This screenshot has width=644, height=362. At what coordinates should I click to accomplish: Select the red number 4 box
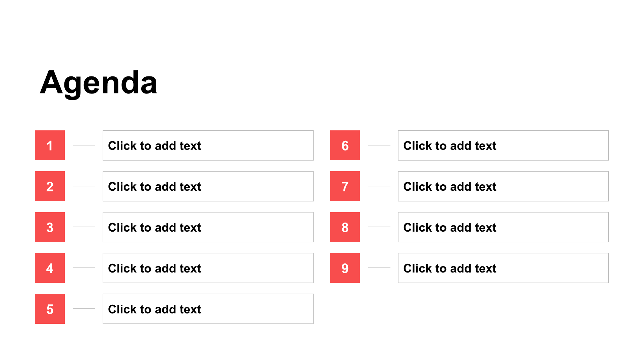coord(50,268)
